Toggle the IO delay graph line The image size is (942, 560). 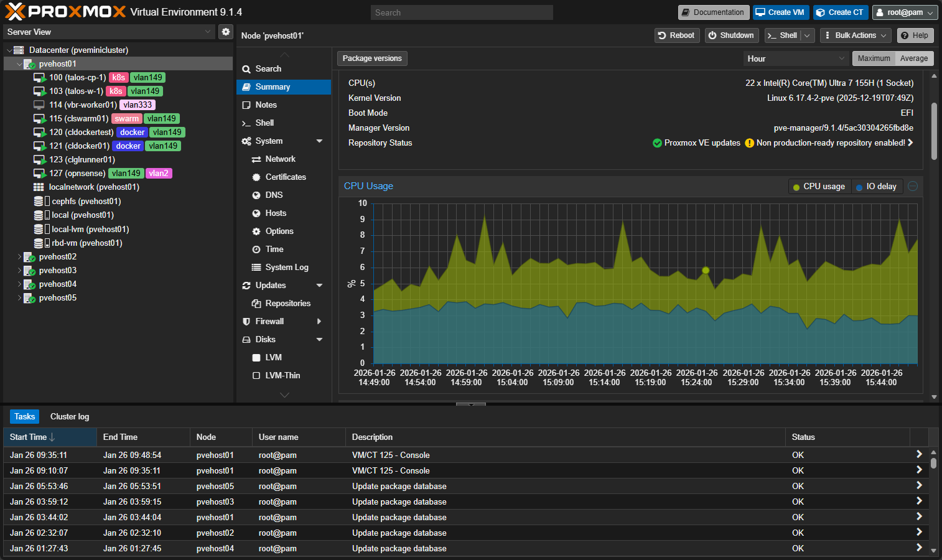pyautogui.click(x=877, y=186)
